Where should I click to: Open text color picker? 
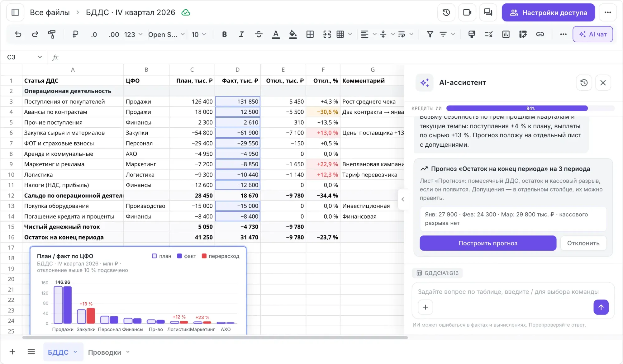point(276,34)
